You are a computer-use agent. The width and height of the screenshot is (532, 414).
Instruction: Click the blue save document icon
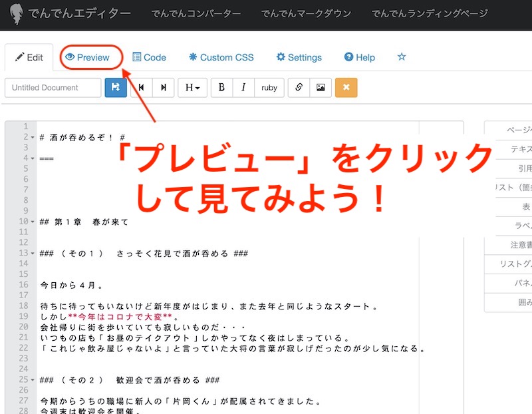[116, 88]
